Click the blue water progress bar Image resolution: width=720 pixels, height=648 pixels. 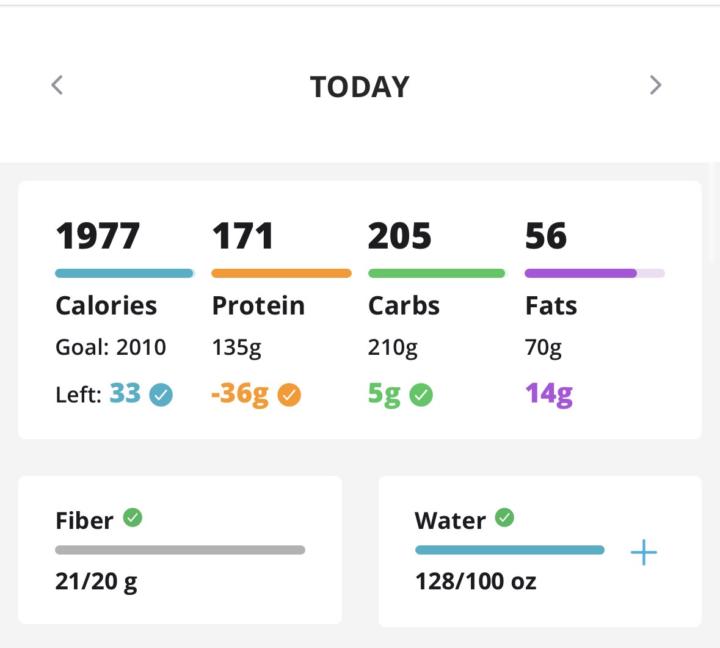point(509,550)
